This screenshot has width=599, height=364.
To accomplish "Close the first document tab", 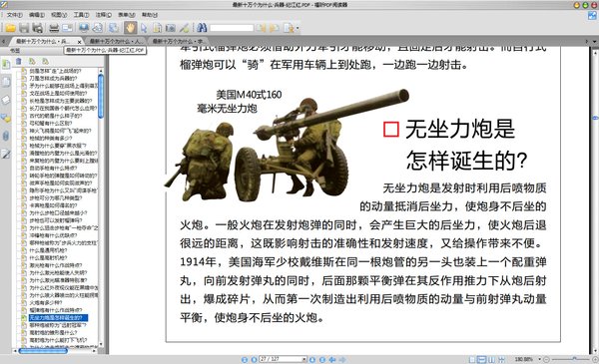I will pyautogui.click(x=79, y=42).
